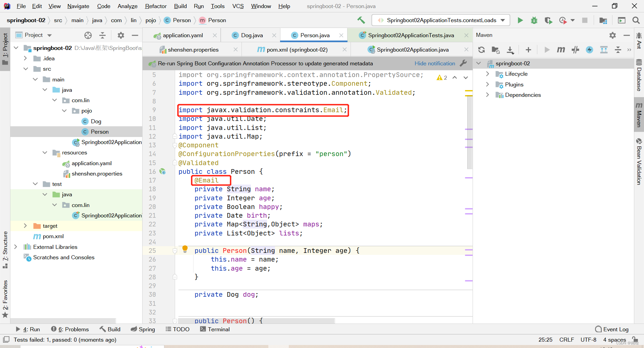Start debugging with the bug icon
The image size is (644, 348).
click(534, 20)
